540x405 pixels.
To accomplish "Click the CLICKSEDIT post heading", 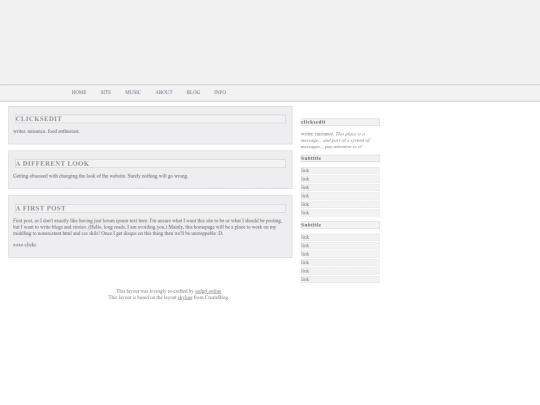I will pos(150,119).
